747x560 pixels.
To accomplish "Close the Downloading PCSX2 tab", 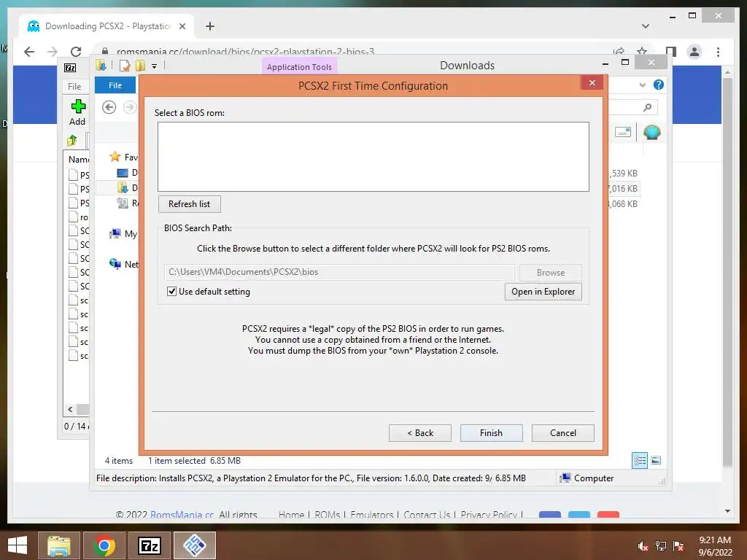I will click(182, 26).
